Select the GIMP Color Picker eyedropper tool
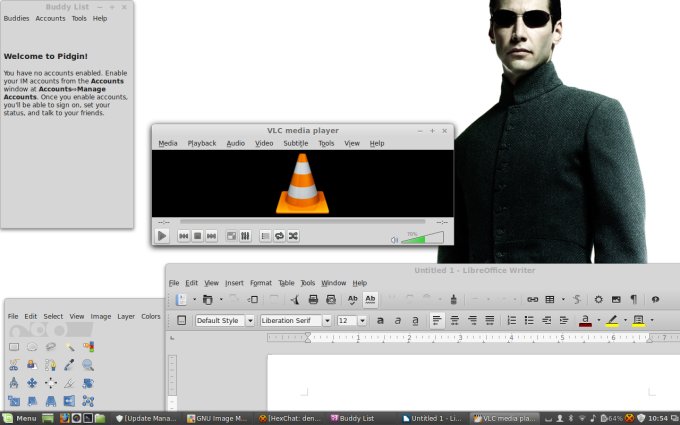This screenshot has width=680, height=425. pos(69,365)
